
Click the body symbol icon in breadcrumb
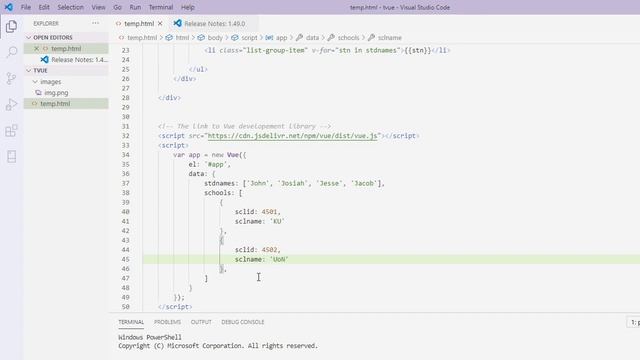tap(201, 38)
